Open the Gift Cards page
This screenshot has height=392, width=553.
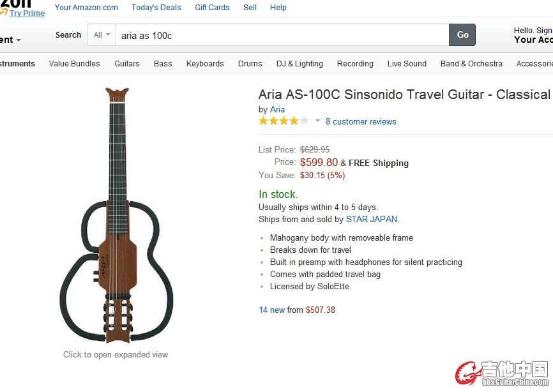pyautogui.click(x=212, y=8)
